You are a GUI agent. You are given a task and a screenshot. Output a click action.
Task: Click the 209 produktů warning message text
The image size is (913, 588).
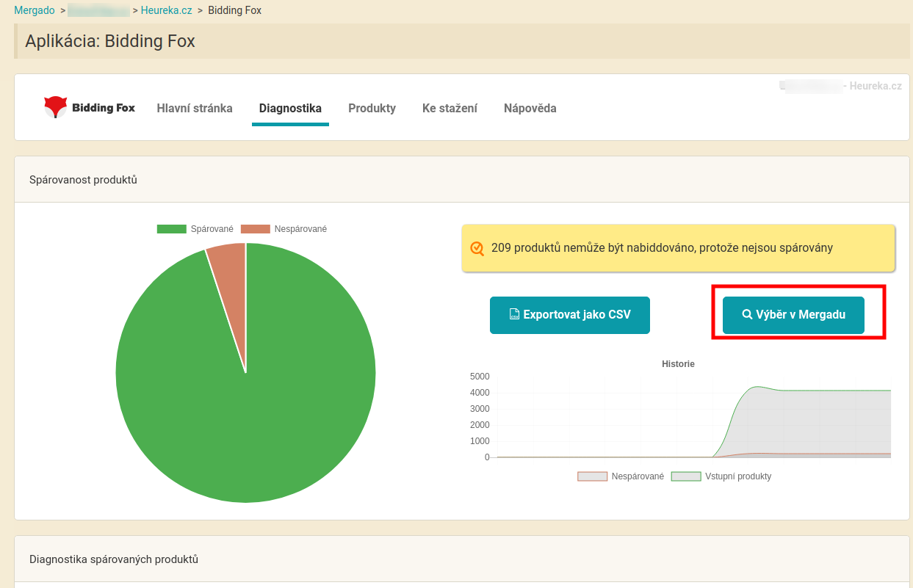(x=662, y=248)
